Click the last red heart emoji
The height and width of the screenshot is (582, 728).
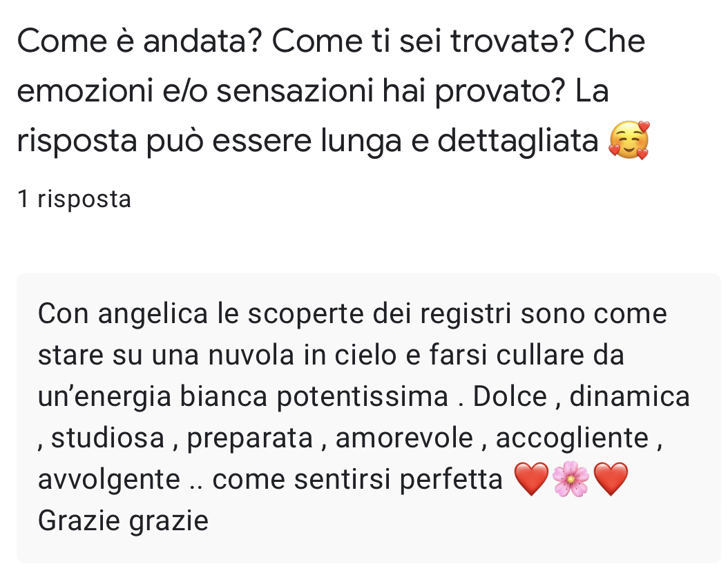click(611, 479)
